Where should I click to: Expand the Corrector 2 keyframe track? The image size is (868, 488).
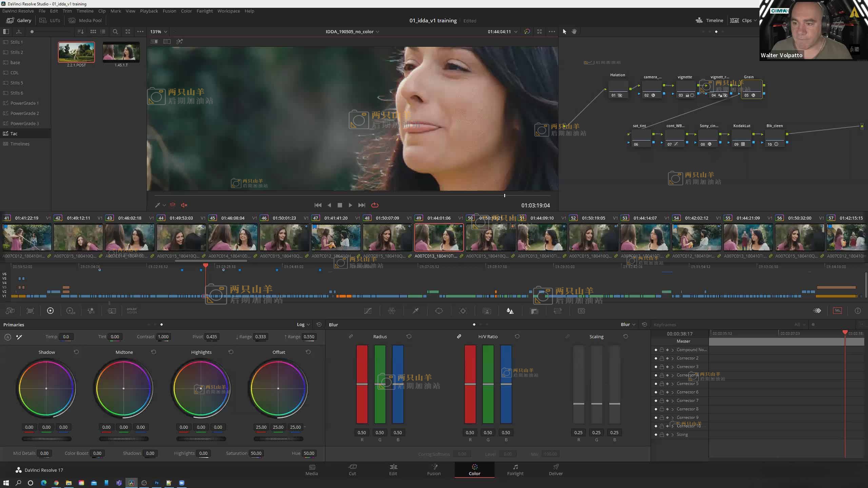point(673,358)
